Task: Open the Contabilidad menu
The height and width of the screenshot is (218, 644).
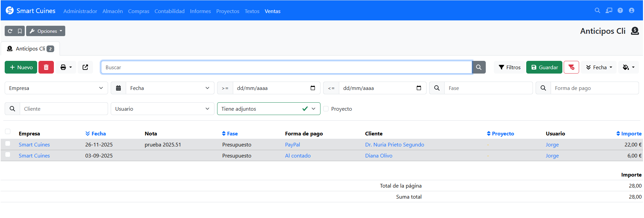Action: [169, 11]
